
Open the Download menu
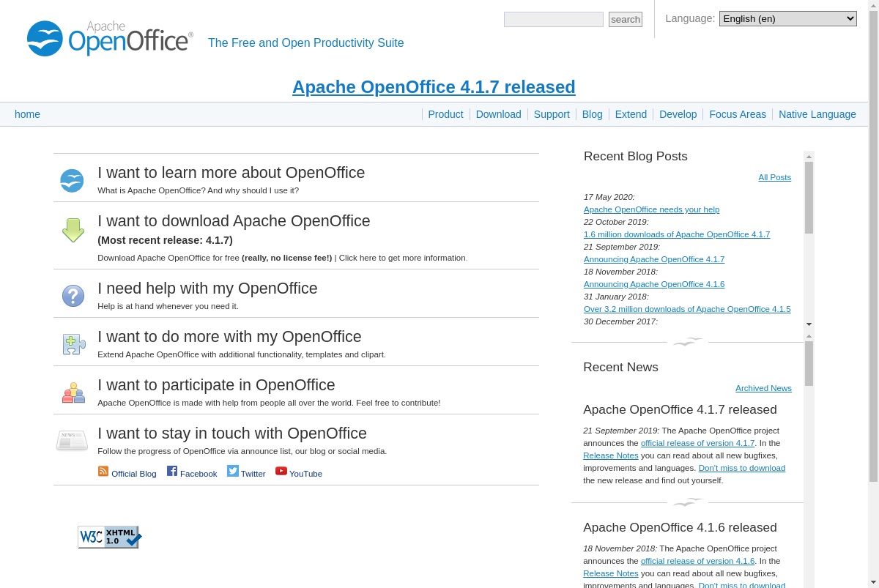coord(498,114)
